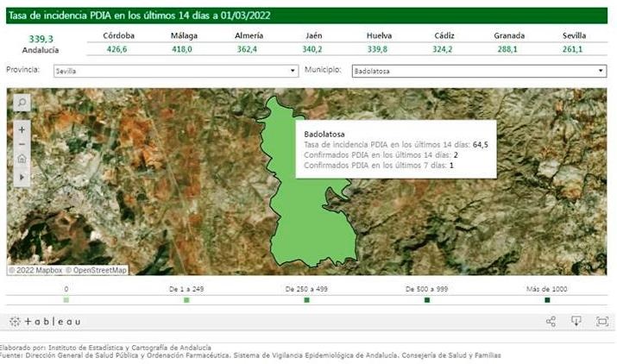Click the Granada province header

coord(510,35)
